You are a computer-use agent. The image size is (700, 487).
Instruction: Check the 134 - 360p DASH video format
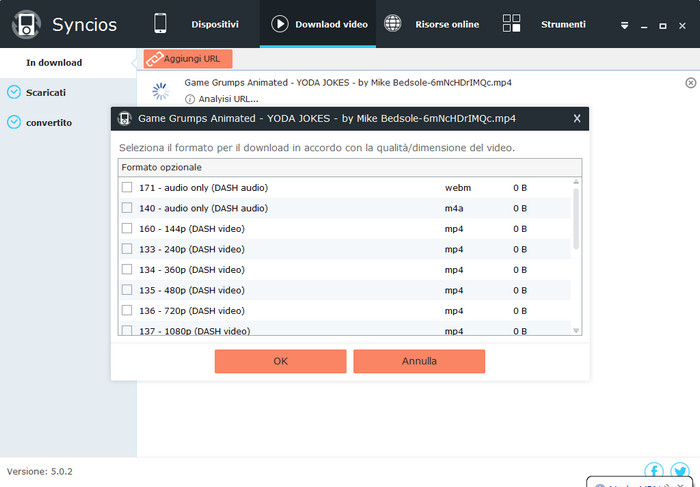pos(127,269)
